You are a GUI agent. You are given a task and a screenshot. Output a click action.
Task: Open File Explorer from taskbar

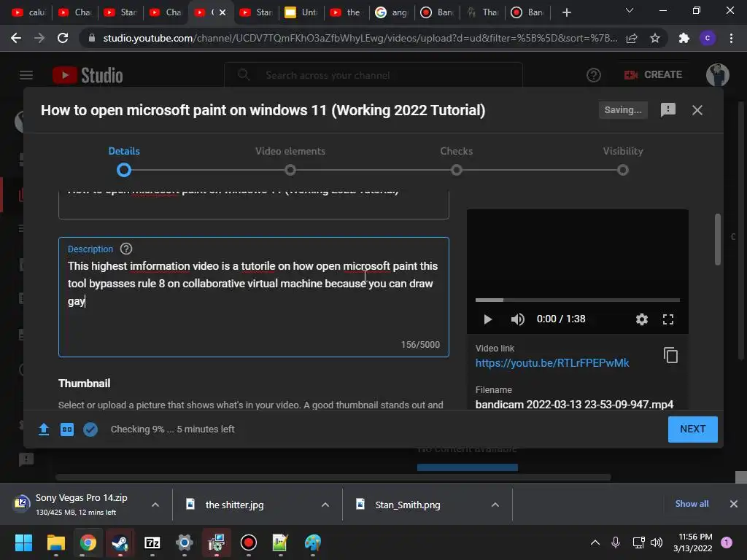[x=55, y=542]
